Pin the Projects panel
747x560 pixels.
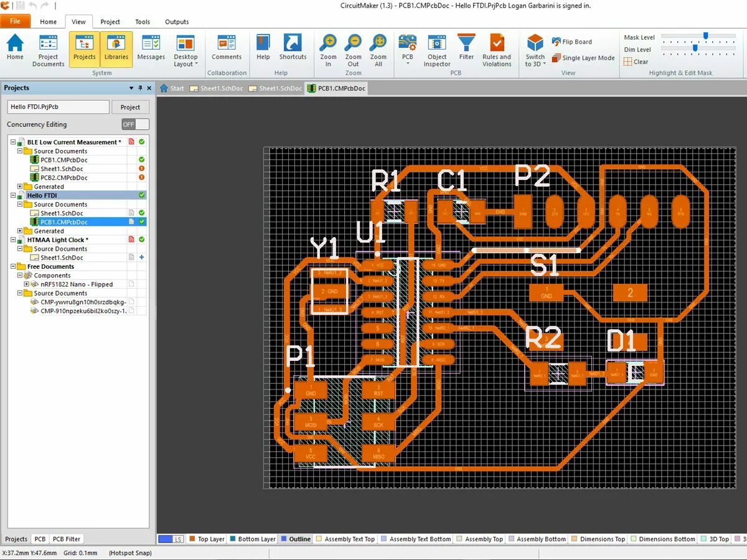(x=140, y=88)
